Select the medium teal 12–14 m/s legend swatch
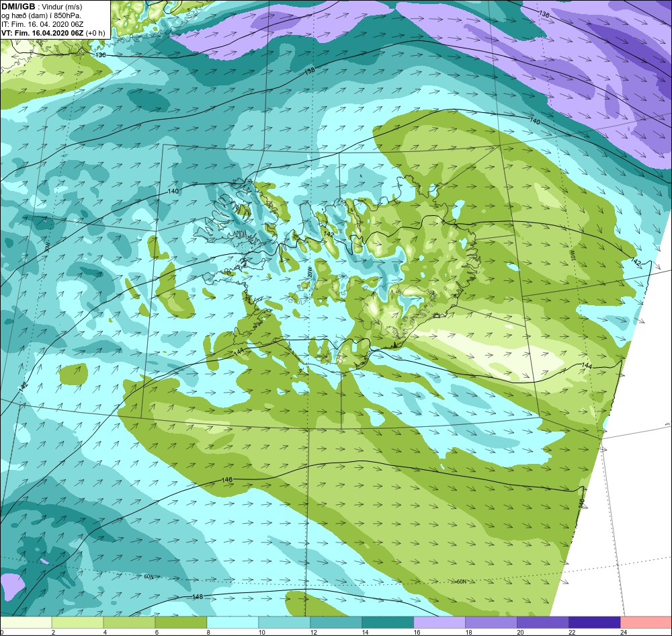Image resolution: width=672 pixels, height=636 pixels. point(336,623)
